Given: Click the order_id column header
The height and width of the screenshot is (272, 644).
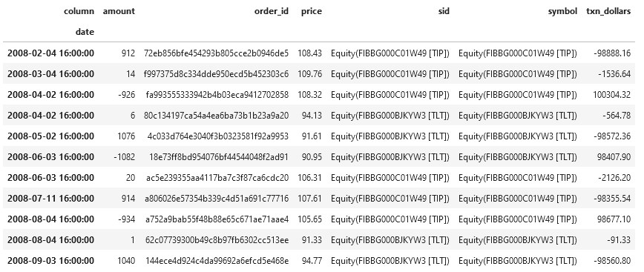Looking at the screenshot, I should (272, 11).
